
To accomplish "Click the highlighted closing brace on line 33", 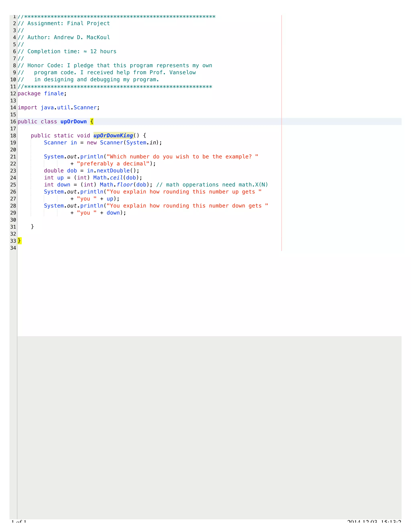I will coord(19,241).
